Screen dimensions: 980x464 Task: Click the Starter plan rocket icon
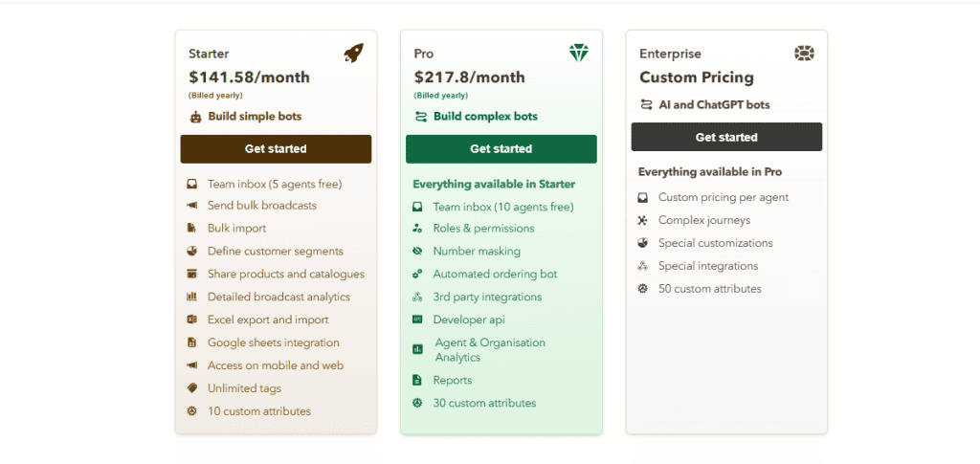pos(353,54)
